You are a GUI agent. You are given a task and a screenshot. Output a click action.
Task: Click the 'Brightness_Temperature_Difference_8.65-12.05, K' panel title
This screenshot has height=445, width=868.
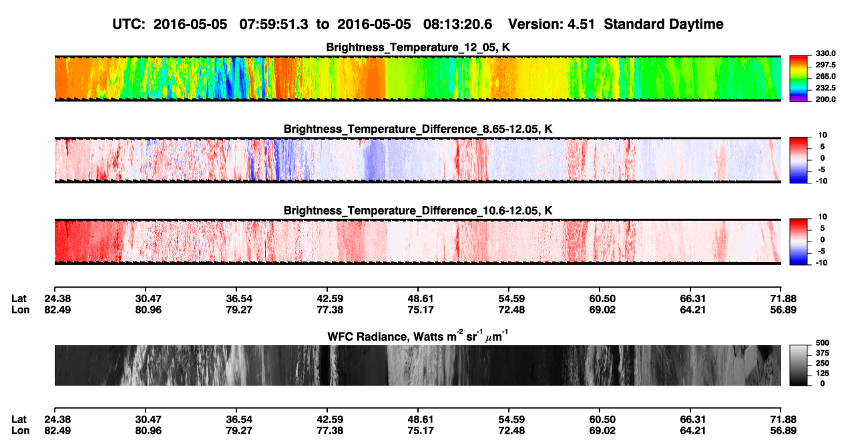pyautogui.click(x=418, y=129)
